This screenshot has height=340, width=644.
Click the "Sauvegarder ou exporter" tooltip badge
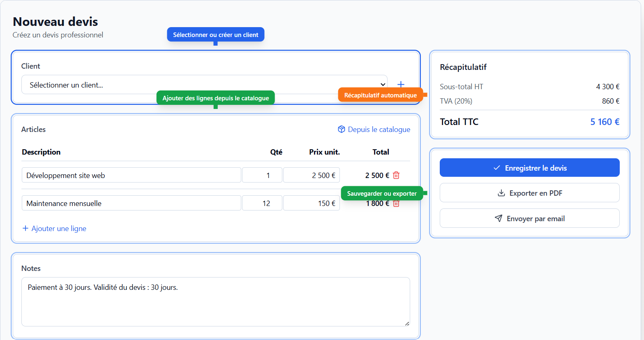point(381,193)
